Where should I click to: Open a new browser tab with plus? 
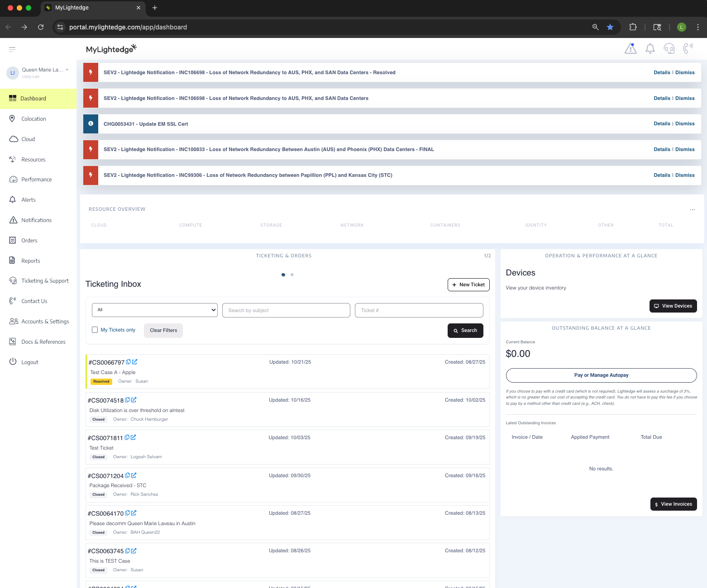click(155, 8)
